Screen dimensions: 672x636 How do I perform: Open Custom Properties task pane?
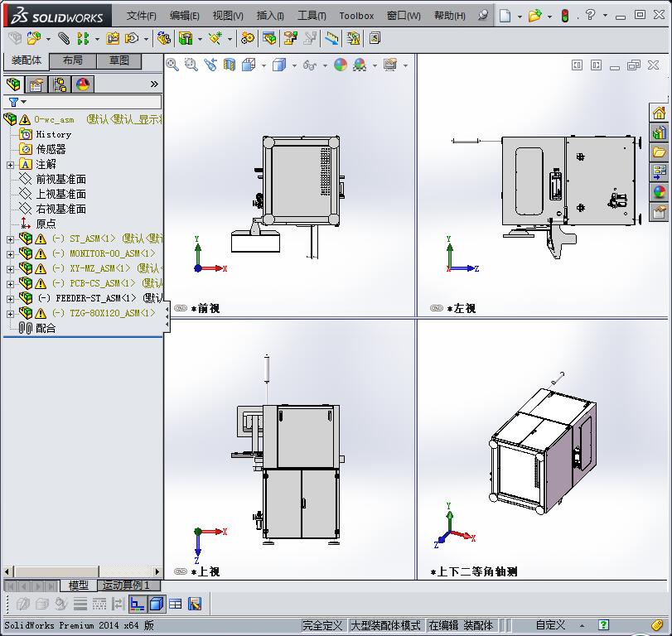pos(659,212)
